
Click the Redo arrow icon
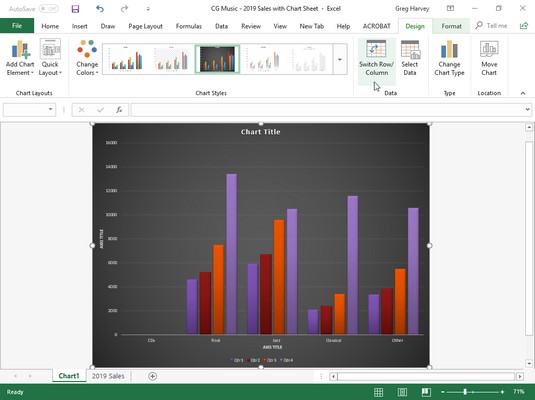124,9
